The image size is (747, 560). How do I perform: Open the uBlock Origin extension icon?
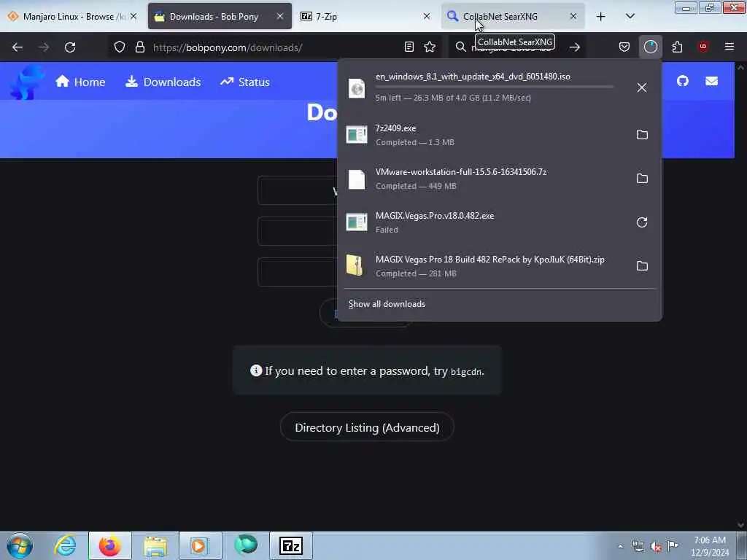(x=703, y=47)
